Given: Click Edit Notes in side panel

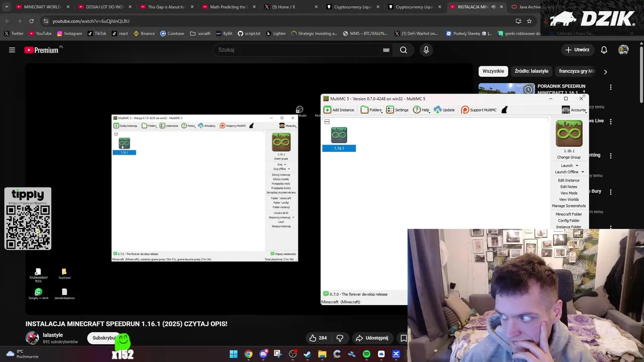Looking at the screenshot, I should (x=569, y=187).
